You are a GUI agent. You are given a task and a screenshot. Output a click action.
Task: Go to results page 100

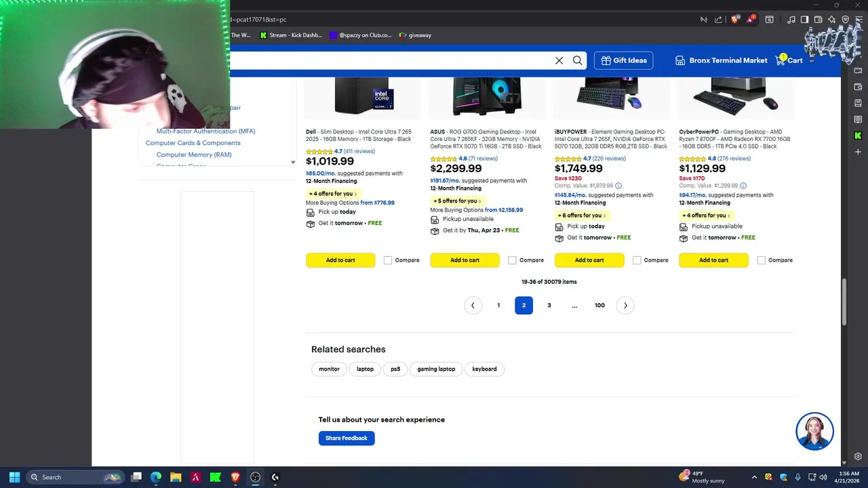599,306
